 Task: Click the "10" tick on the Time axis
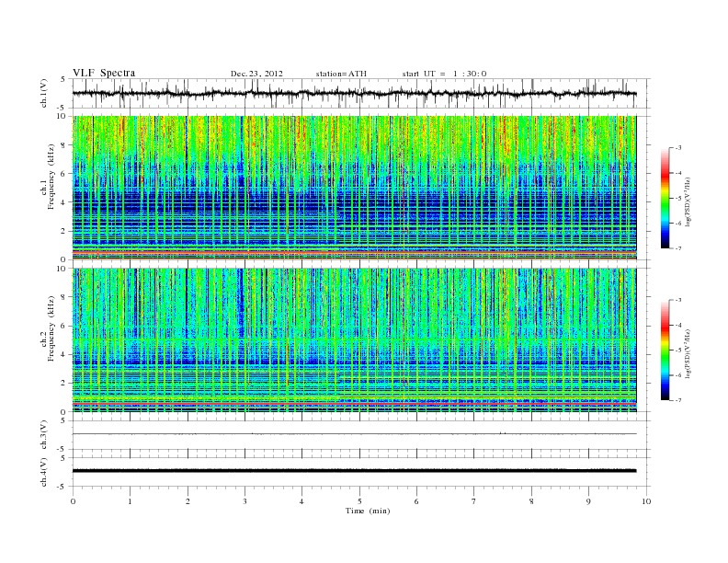(x=646, y=501)
